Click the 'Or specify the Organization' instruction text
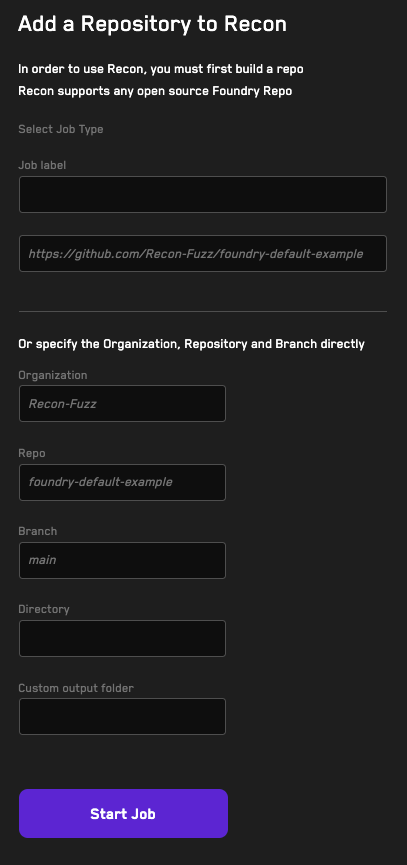 (191, 344)
